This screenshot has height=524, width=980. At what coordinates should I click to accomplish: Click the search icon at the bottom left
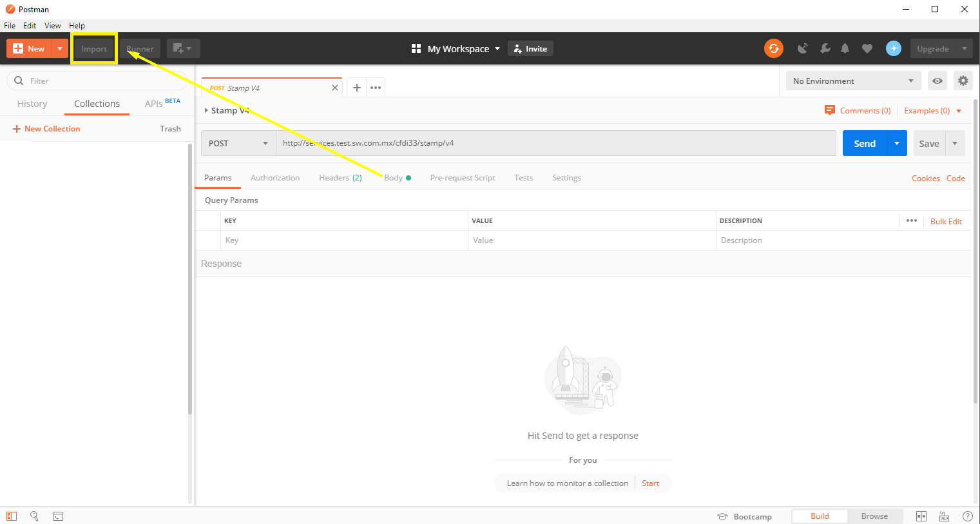tap(35, 516)
